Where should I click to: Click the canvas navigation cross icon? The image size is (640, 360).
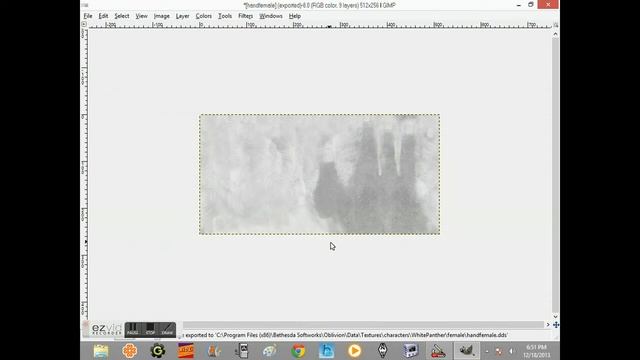coord(556,325)
